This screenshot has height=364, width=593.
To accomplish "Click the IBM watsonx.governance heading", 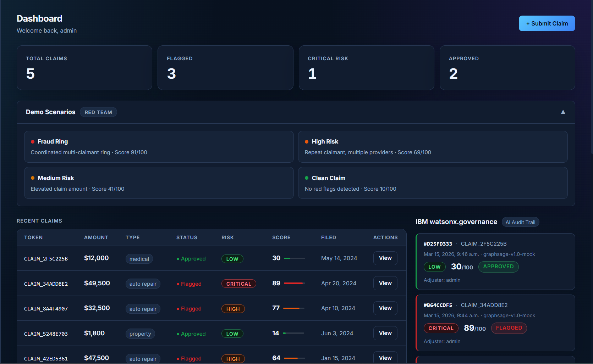I will click(x=456, y=222).
